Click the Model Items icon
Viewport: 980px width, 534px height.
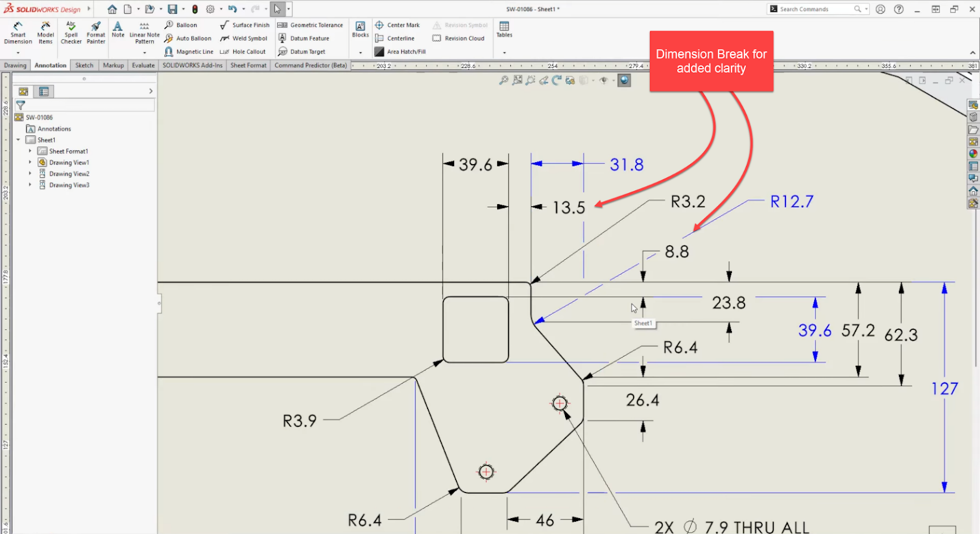[x=45, y=32]
